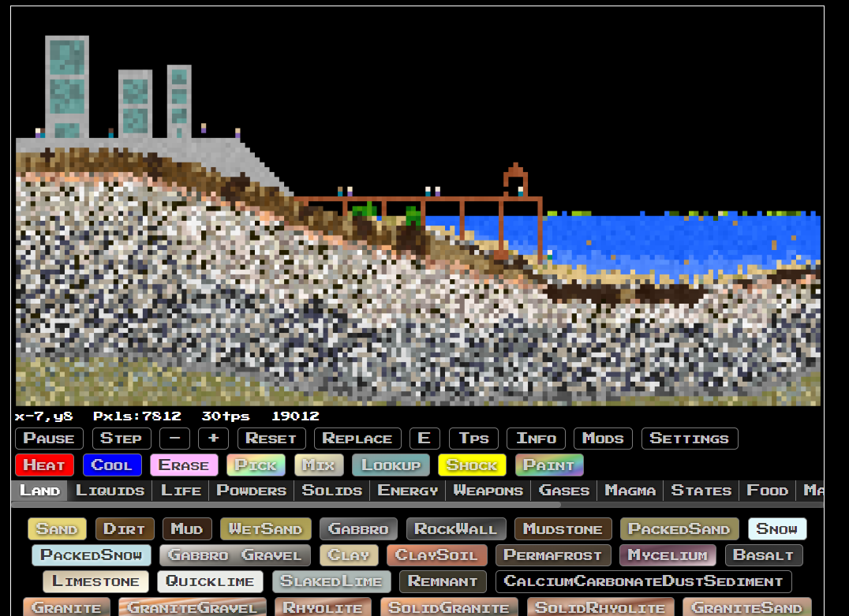Choose the Mudstone element
The image size is (849, 616).
563,529
